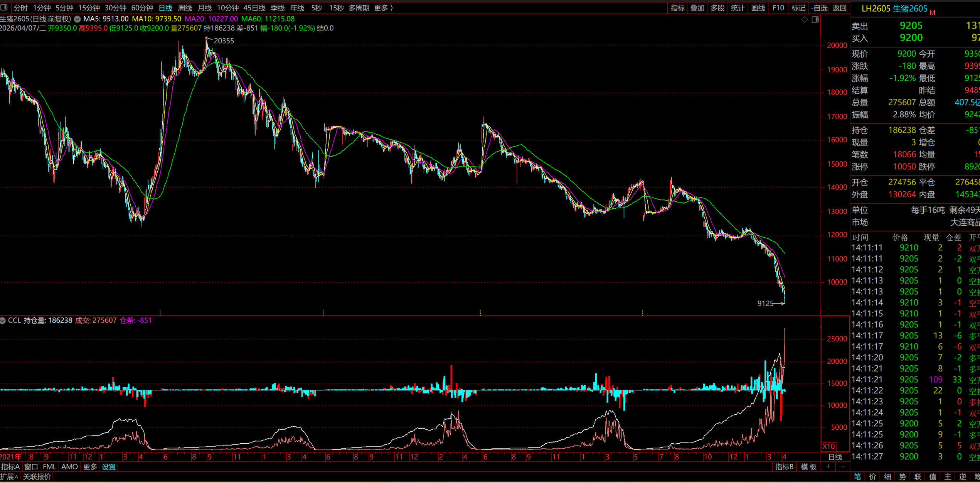Click the MA20 magenta indicator label
The image size is (980, 483).
(x=211, y=19)
